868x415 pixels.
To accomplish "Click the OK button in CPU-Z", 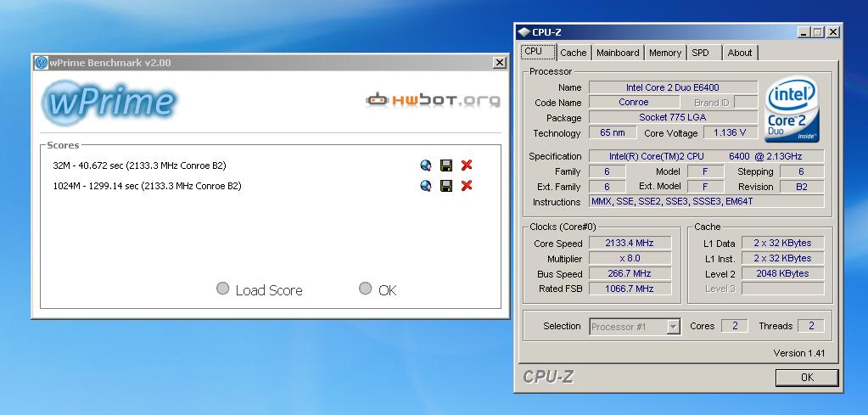I will 807,378.
